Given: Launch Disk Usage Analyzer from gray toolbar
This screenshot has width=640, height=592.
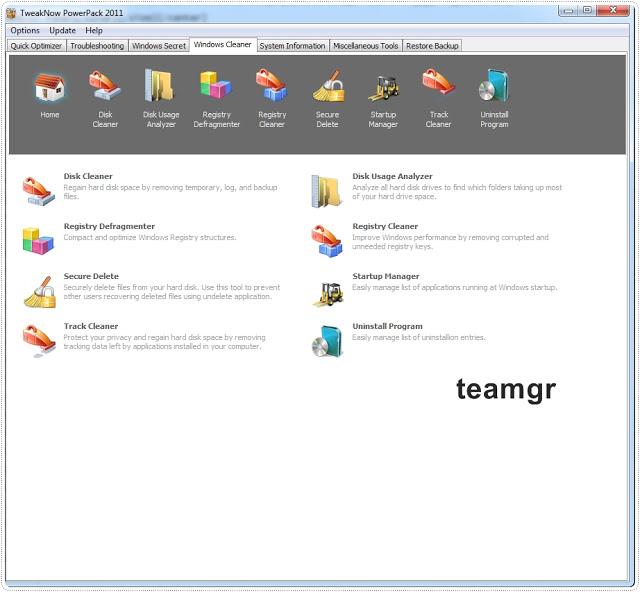Looking at the screenshot, I should pyautogui.click(x=161, y=85).
